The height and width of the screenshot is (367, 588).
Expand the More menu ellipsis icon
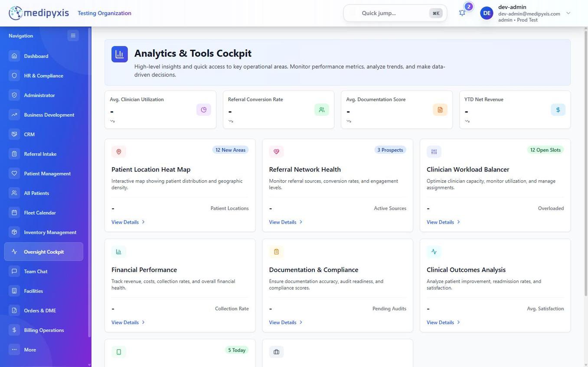pos(14,350)
